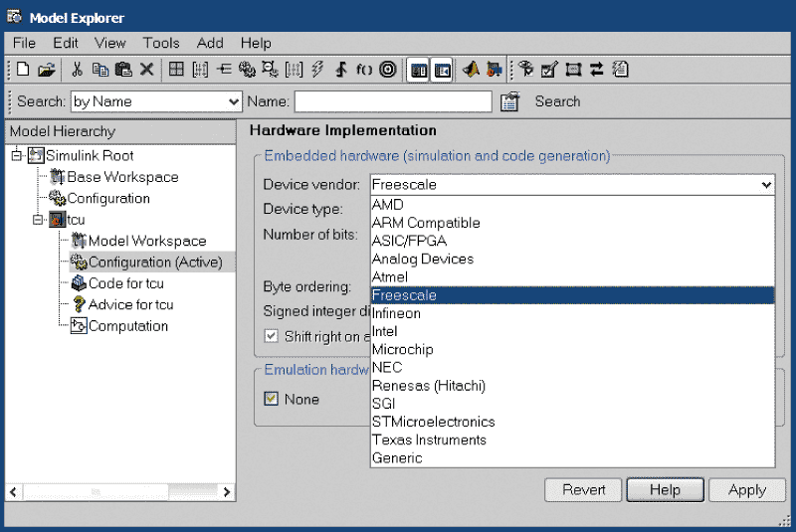Click the double-arrow swap icon
This screenshot has height=532, width=796.
click(597, 69)
